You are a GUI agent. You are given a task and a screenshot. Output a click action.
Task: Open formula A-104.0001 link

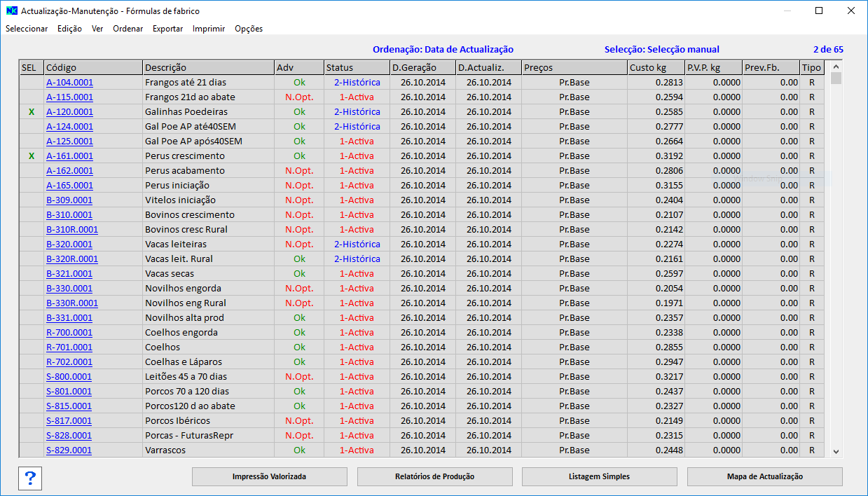coord(69,83)
